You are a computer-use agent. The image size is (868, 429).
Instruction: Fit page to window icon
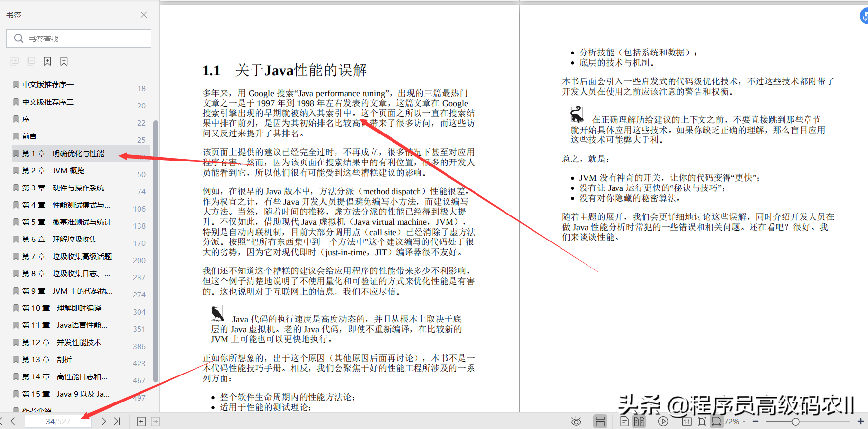click(702, 421)
